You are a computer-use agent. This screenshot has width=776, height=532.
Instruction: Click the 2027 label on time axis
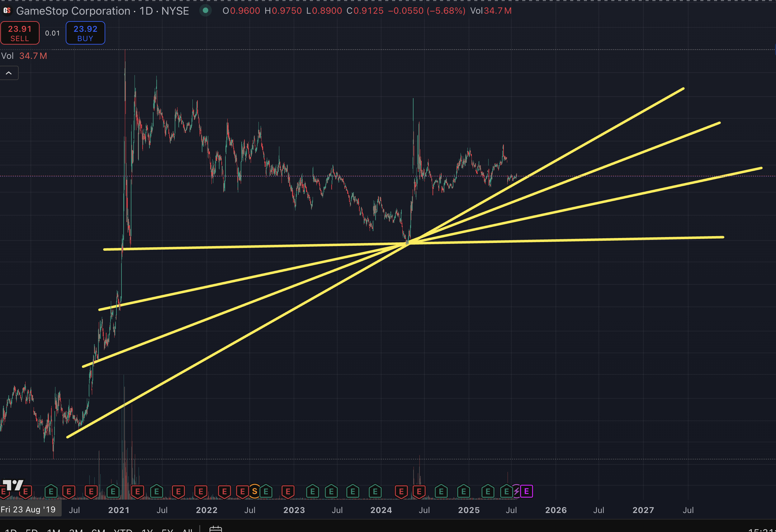point(643,510)
